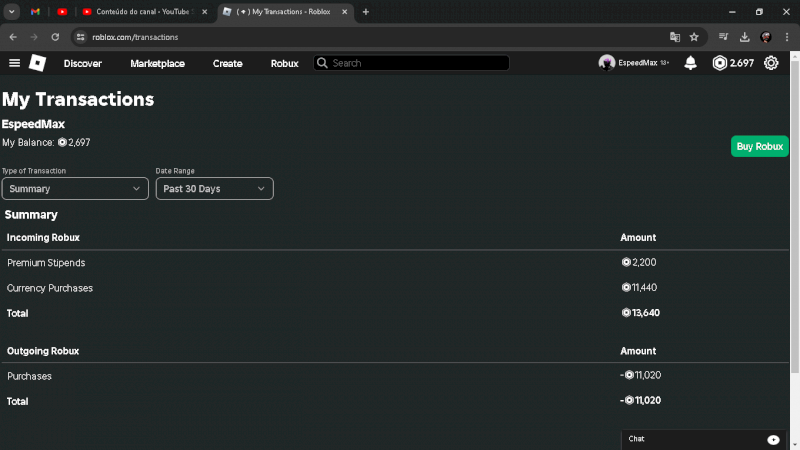Click the Currency Purchases row label
The height and width of the screenshot is (450, 800).
tap(49, 288)
